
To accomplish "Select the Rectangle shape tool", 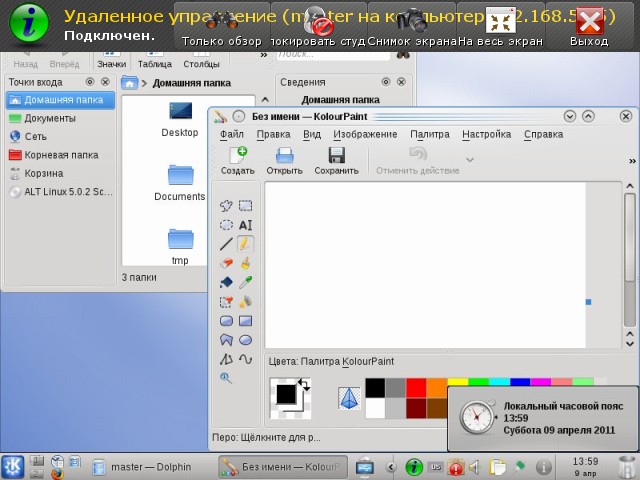I will [x=245, y=321].
